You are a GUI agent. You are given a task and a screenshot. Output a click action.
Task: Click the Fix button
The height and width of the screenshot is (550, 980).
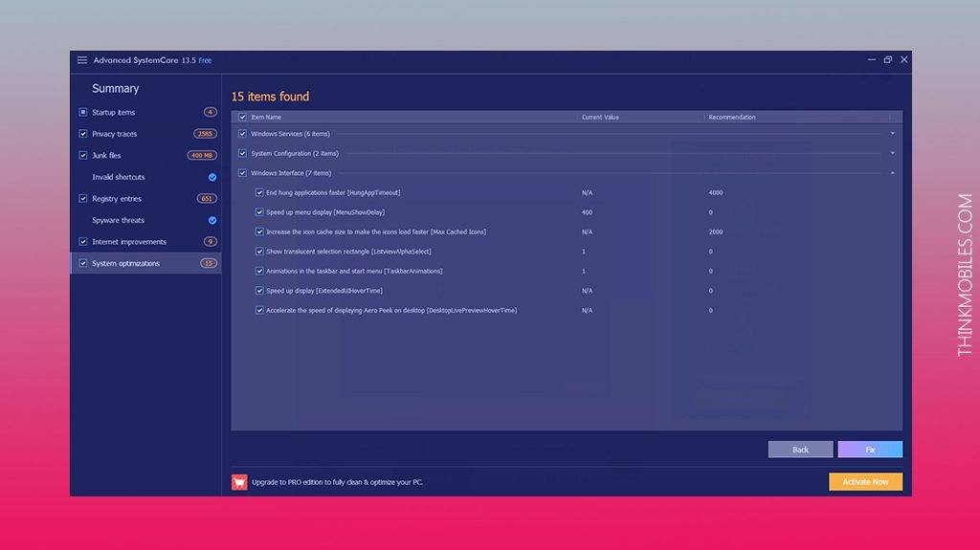click(x=870, y=450)
